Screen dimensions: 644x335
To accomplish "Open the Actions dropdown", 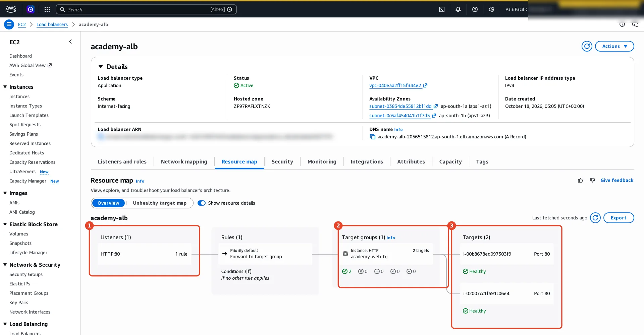I will pyautogui.click(x=614, y=46).
